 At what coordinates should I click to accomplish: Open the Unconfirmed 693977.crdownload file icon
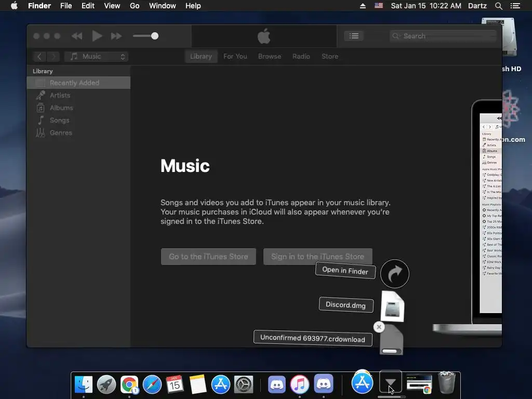pos(391,340)
